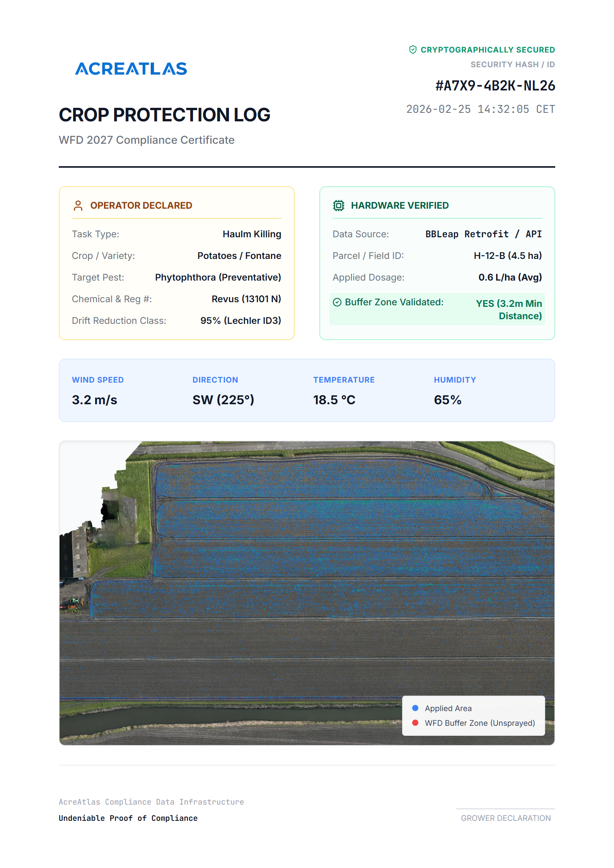
Task: Click the WIND SPEED label
Action: (98, 380)
